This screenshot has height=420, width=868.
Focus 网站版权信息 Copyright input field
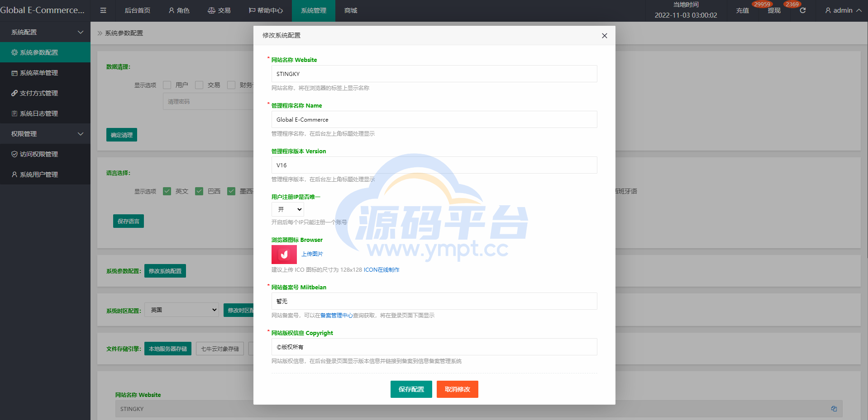pos(434,347)
